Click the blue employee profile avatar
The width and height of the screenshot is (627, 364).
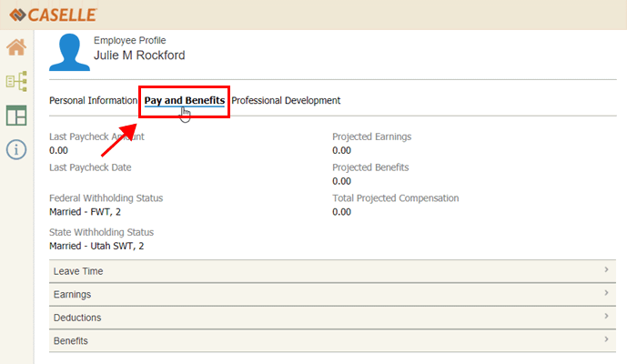pos(69,52)
